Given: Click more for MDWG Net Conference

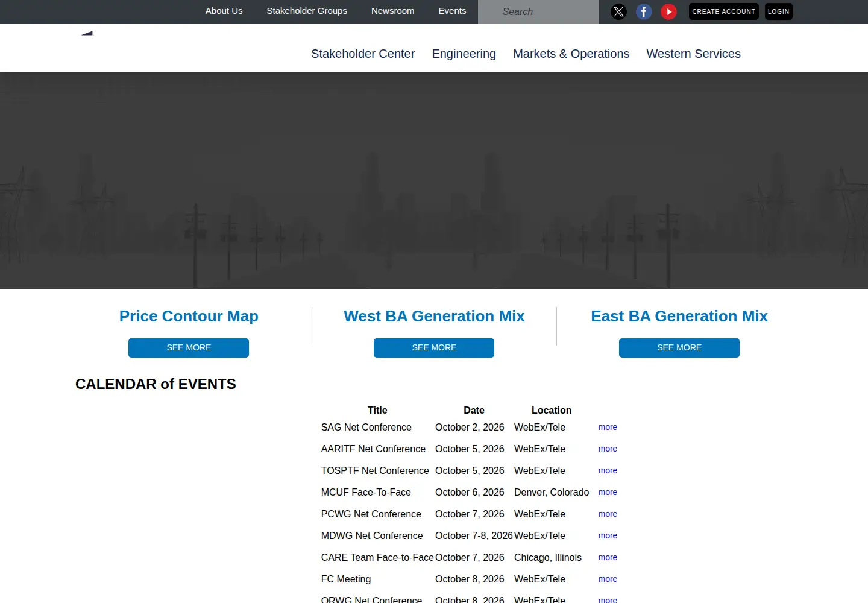Looking at the screenshot, I should pyautogui.click(x=608, y=535).
